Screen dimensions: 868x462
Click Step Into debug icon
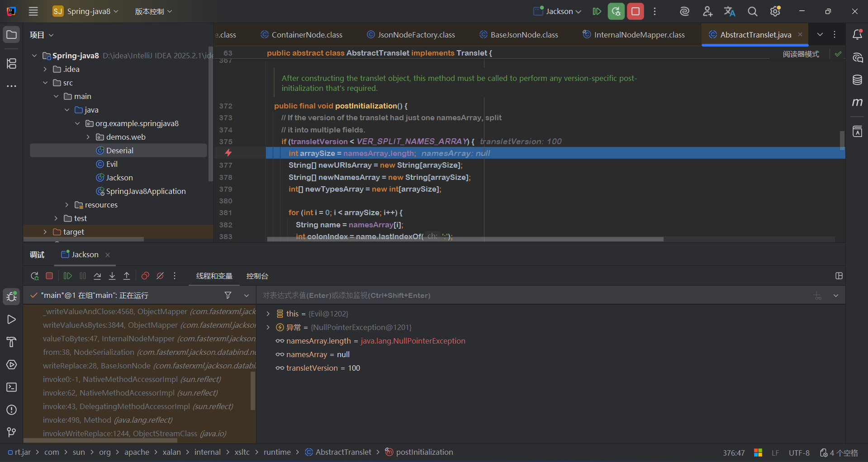pos(112,276)
